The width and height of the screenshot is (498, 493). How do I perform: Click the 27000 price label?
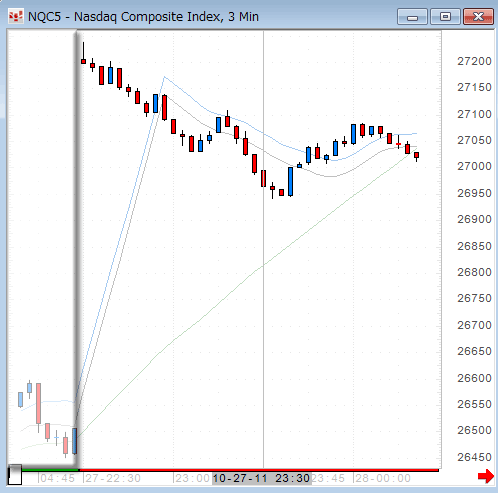(x=474, y=166)
